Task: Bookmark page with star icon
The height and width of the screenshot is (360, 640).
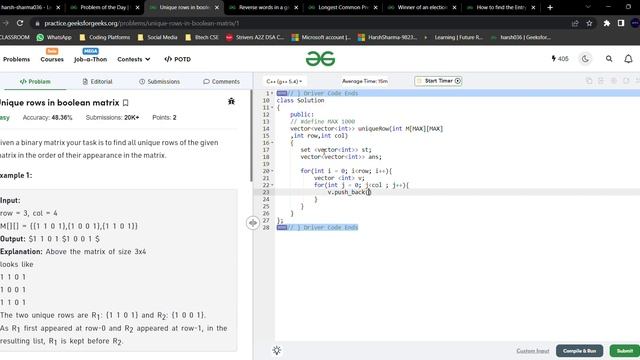Action: [589, 23]
